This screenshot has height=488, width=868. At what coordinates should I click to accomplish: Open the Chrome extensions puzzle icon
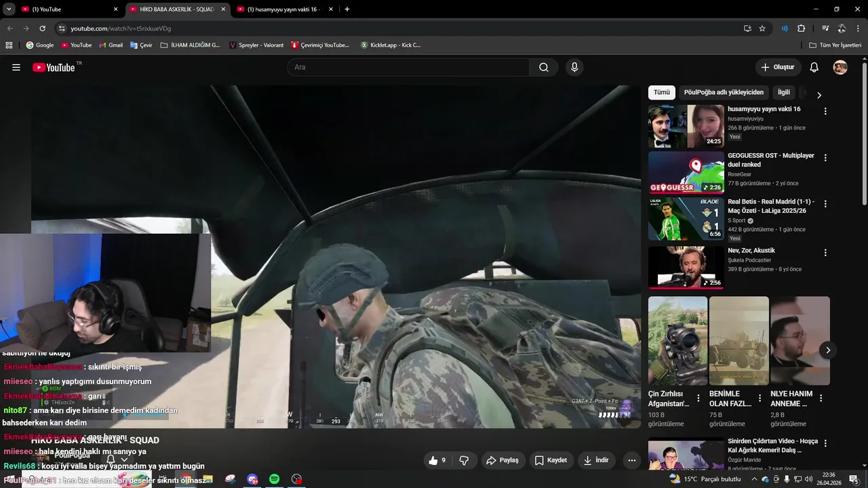point(802,28)
